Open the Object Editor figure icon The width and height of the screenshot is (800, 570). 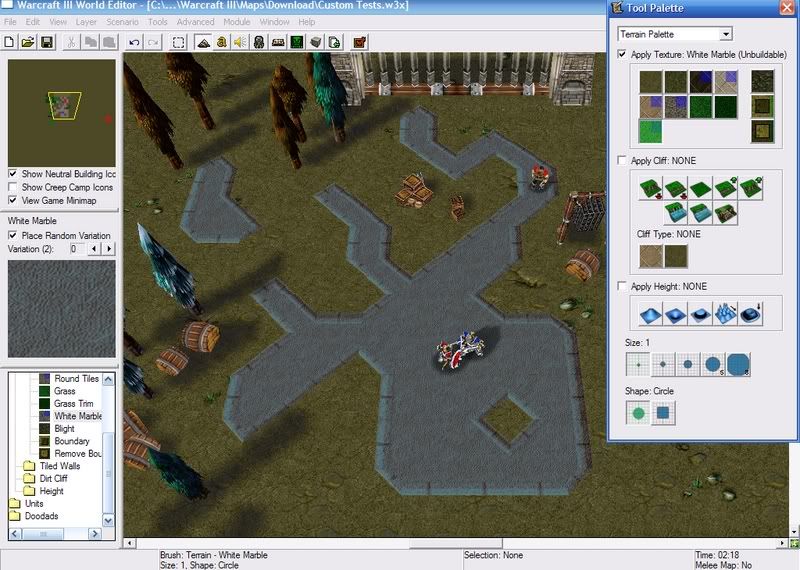(259, 42)
